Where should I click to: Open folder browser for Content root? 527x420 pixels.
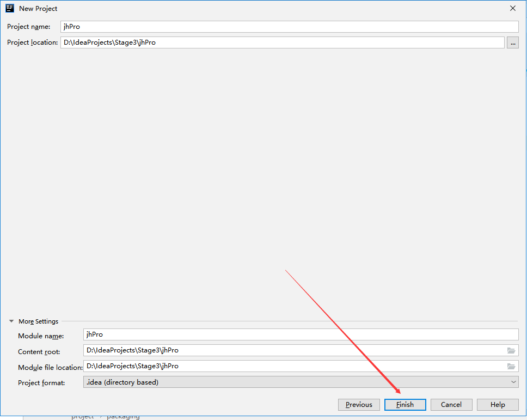(x=511, y=350)
